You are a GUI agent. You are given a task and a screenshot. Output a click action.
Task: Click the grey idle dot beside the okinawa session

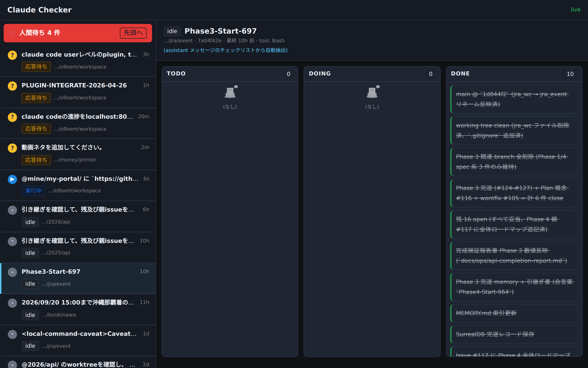coord(12,303)
